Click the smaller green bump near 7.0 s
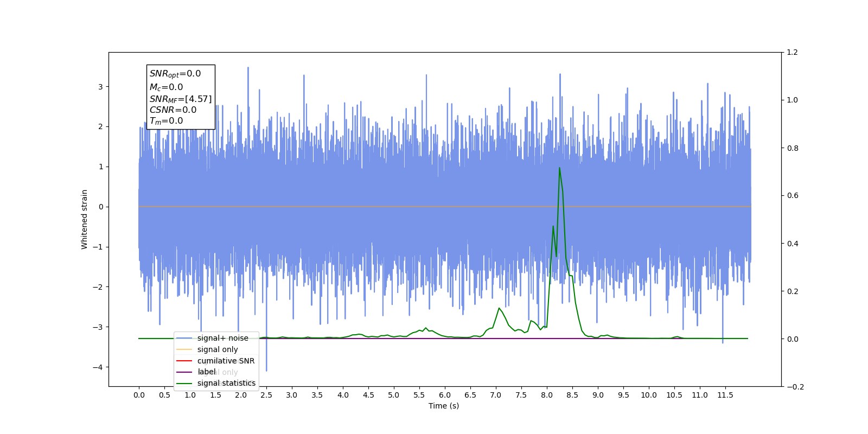The width and height of the screenshot is (868, 434). click(499, 308)
